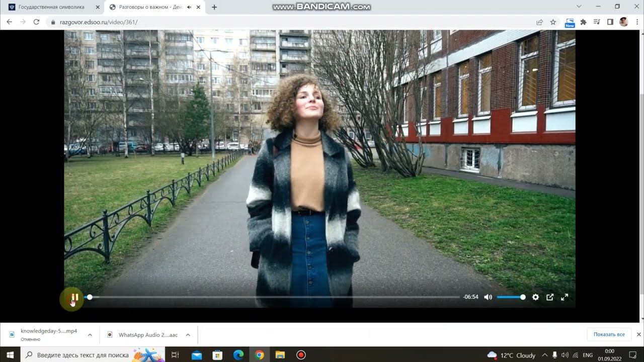Open media controls in Chrome toolbar
Image resolution: width=644 pixels, height=362 pixels.
click(x=597, y=22)
